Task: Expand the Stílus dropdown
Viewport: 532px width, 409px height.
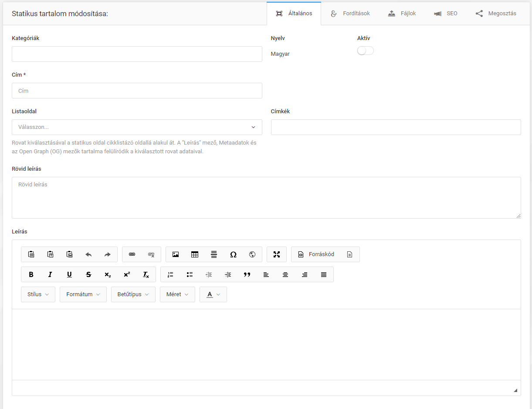Action: click(x=38, y=294)
